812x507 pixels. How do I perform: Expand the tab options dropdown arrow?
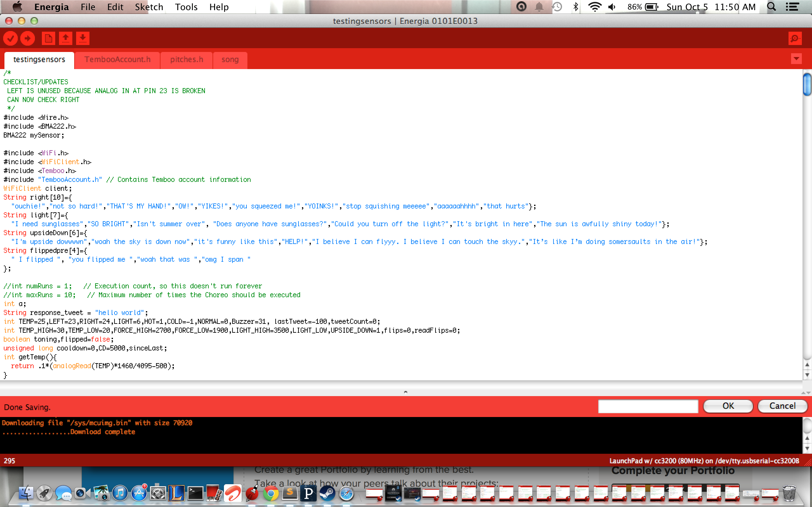(x=796, y=59)
